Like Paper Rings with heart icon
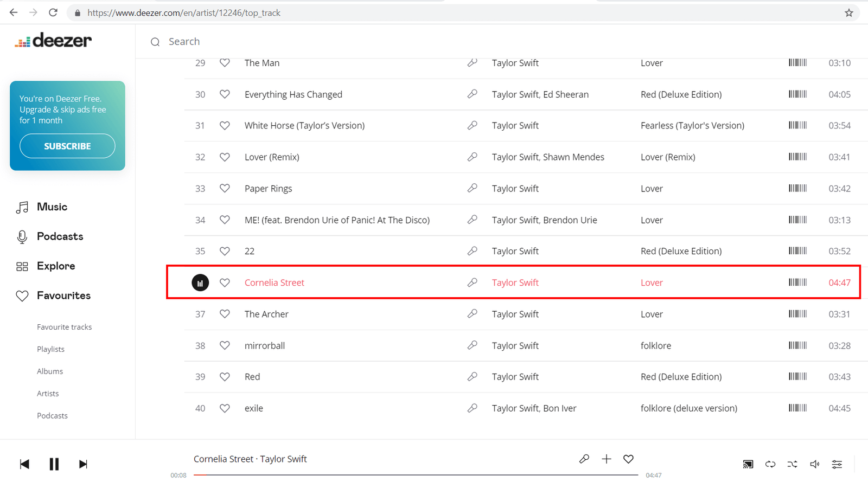868x482 pixels. click(x=225, y=188)
